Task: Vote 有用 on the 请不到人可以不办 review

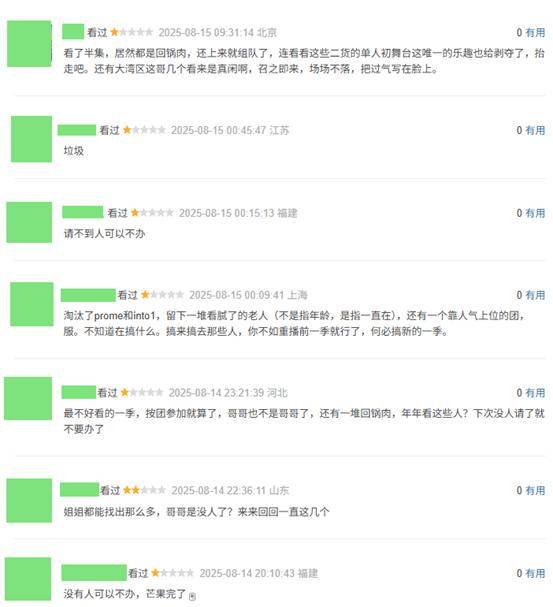Action: click(535, 213)
